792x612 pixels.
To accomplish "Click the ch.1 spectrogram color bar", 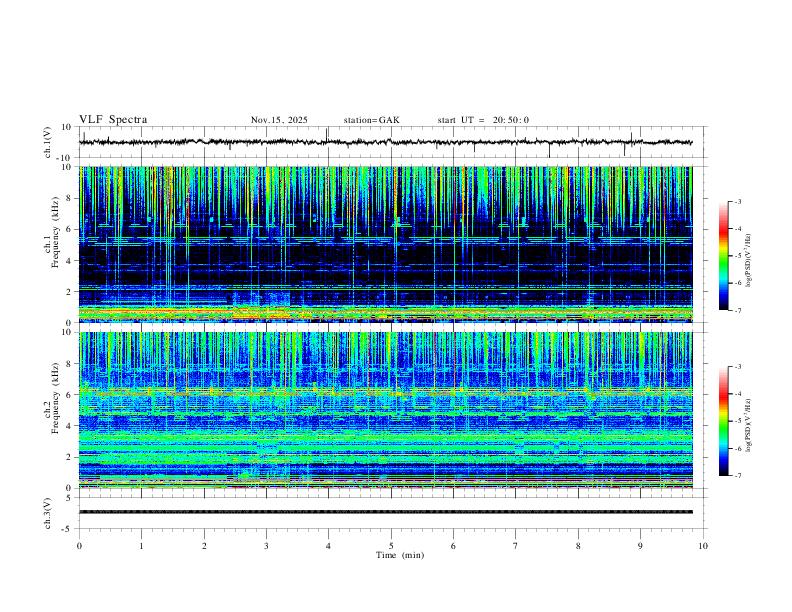I will (x=723, y=256).
